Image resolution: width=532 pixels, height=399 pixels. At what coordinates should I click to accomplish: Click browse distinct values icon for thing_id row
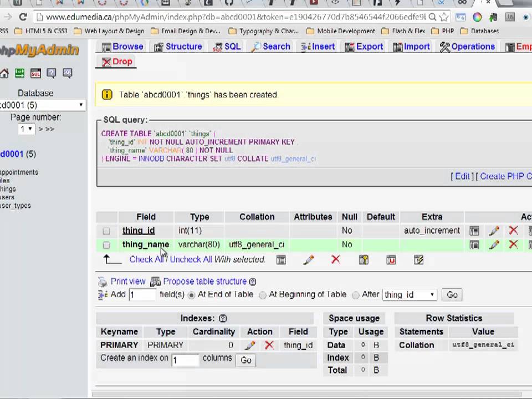[474, 231]
